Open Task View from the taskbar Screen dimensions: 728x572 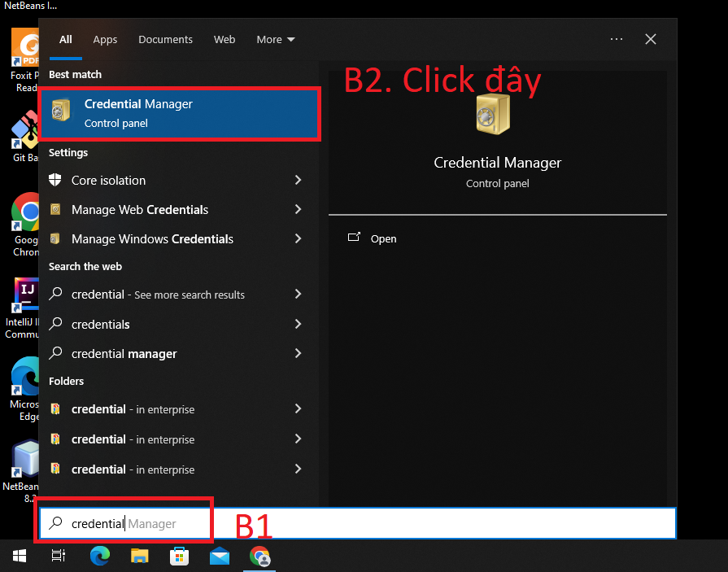59,556
